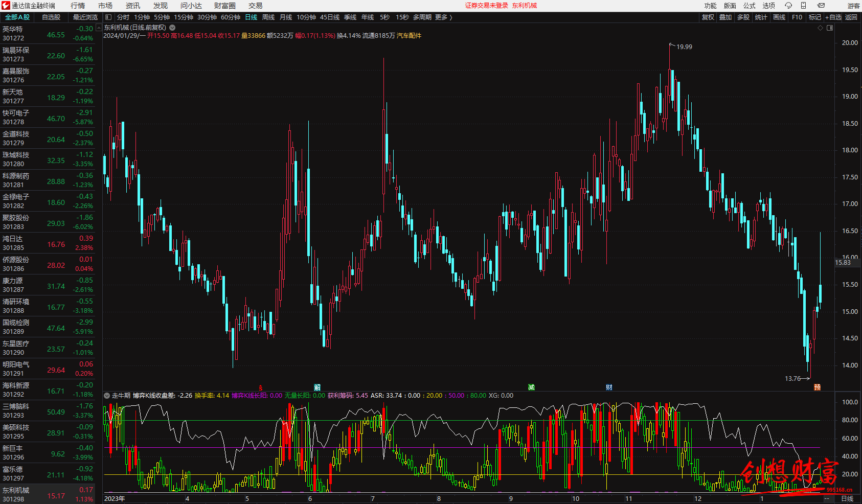Screen dimensions: 862x504
Task: Click the '解' event marker on the chart
Action: tap(317, 387)
